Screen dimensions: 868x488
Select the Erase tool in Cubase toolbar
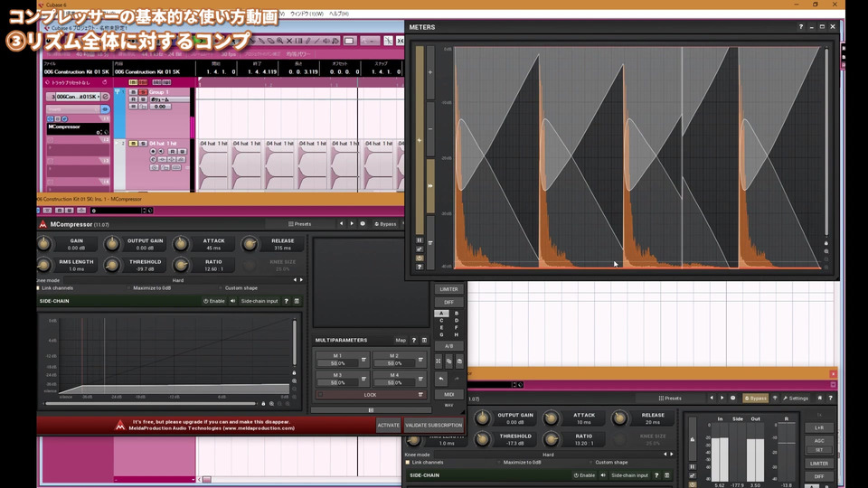[x=270, y=41]
